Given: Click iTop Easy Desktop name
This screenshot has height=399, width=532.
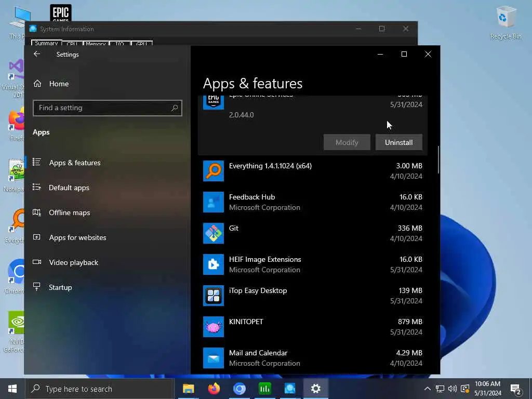Looking at the screenshot, I should pos(258,291).
